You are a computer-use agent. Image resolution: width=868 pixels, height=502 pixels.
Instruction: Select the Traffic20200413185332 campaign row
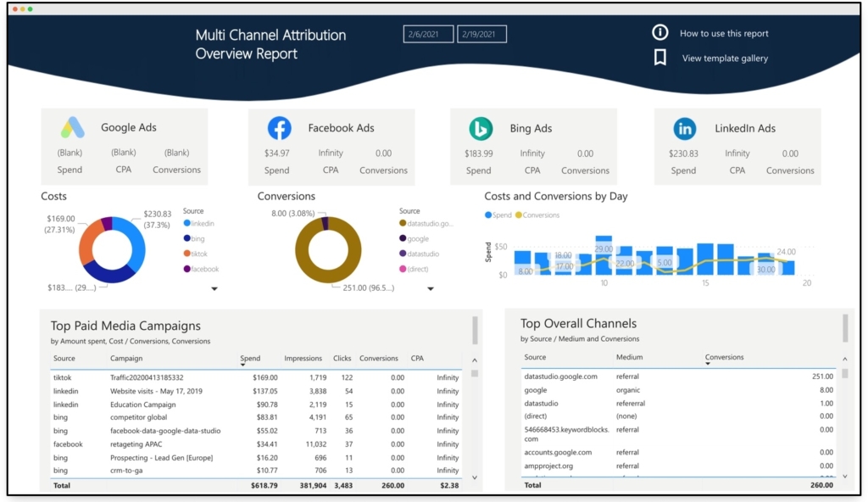coord(256,377)
